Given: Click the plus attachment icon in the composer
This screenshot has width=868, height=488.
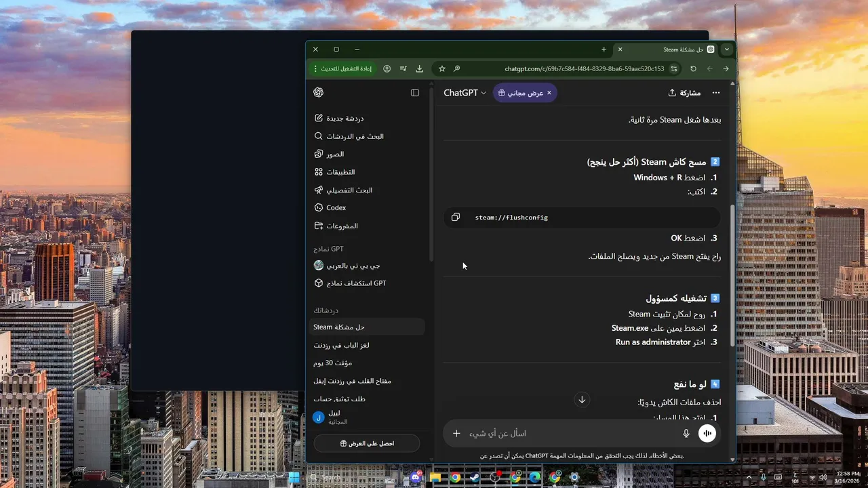Looking at the screenshot, I should [x=456, y=433].
